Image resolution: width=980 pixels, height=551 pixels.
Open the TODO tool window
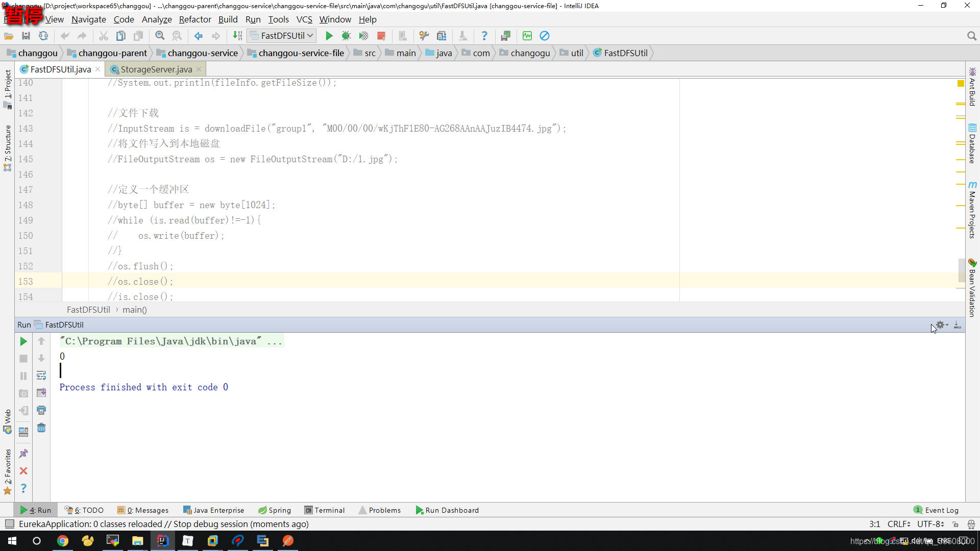(x=84, y=510)
